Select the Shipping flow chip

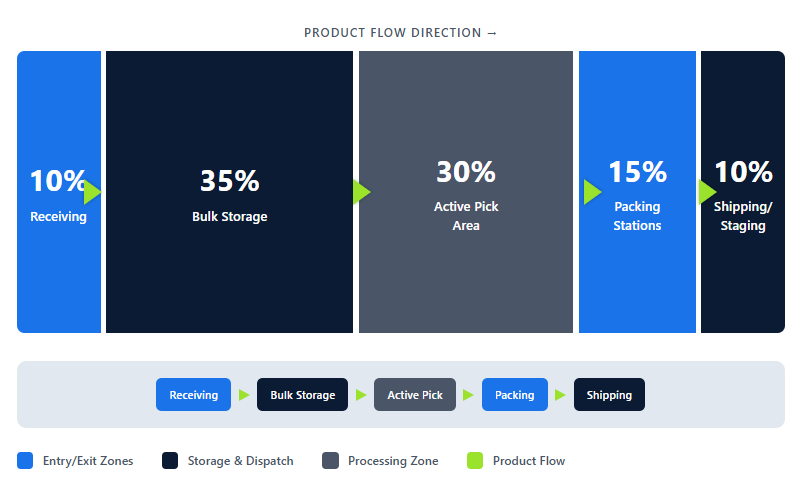609,395
